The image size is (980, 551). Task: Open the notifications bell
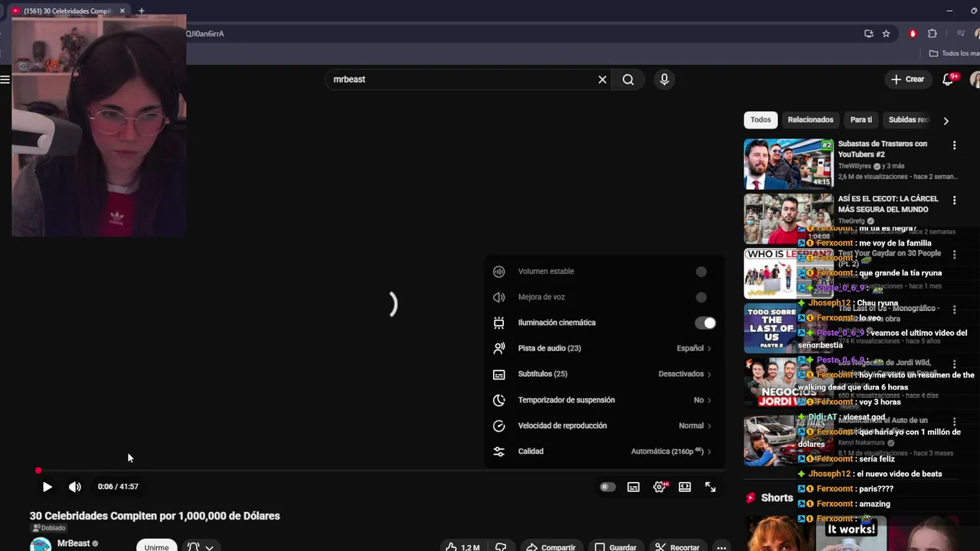click(x=948, y=80)
